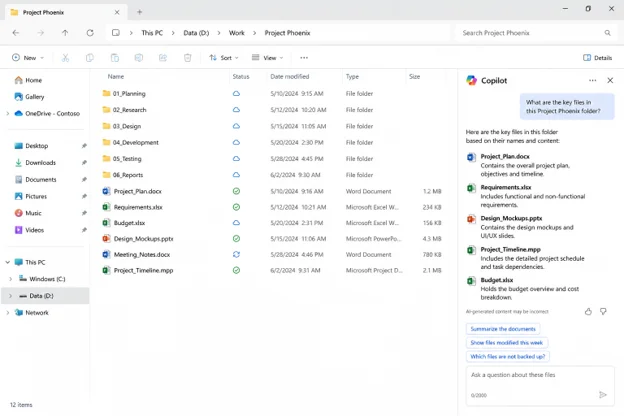The width and height of the screenshot is (624, 416).
Task: Click the Word icon of Meeting_Notes.docx
Action: pos(106,254)
